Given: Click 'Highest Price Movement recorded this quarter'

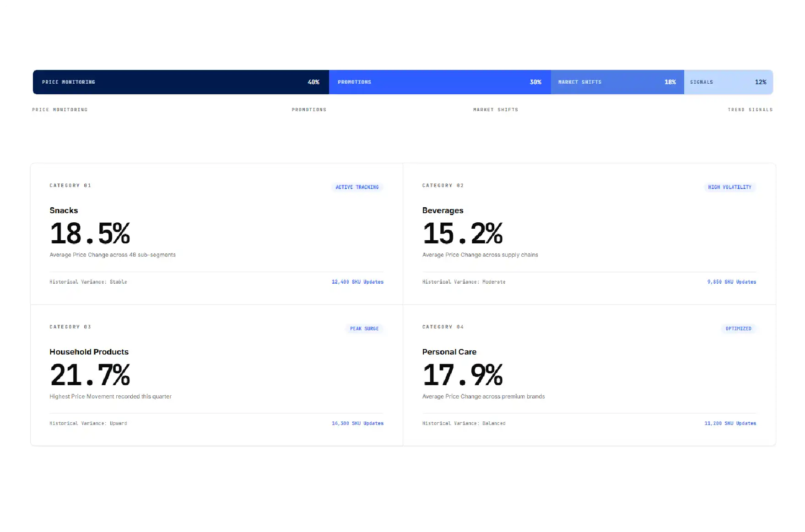Looking at the screenshot, I should (110, 397).
